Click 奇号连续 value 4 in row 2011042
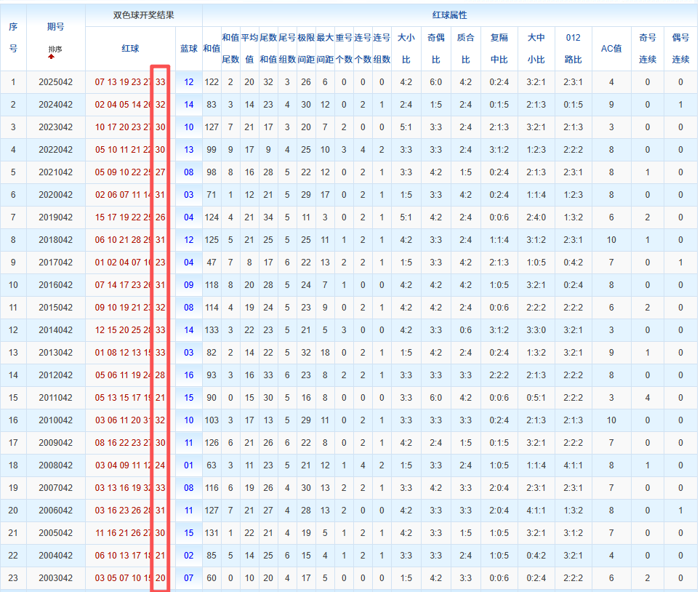 648,398
